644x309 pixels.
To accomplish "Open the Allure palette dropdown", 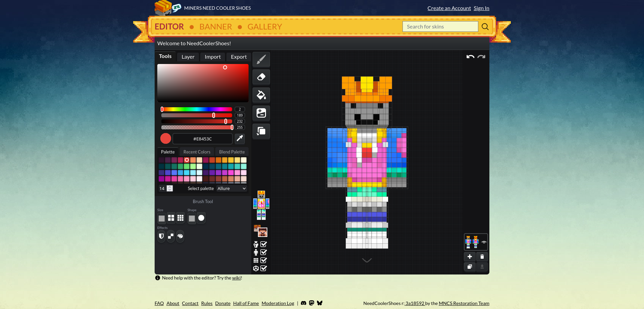I will coord(231,188).
